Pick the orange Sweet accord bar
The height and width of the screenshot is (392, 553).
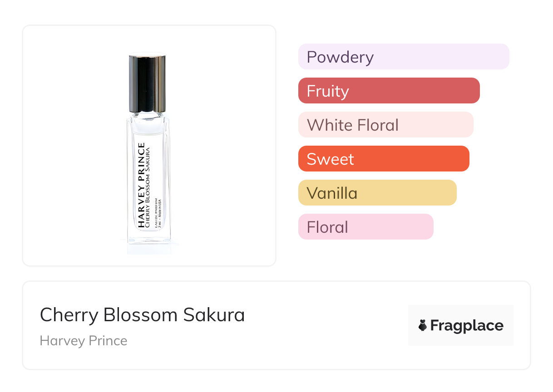(383, 159)
